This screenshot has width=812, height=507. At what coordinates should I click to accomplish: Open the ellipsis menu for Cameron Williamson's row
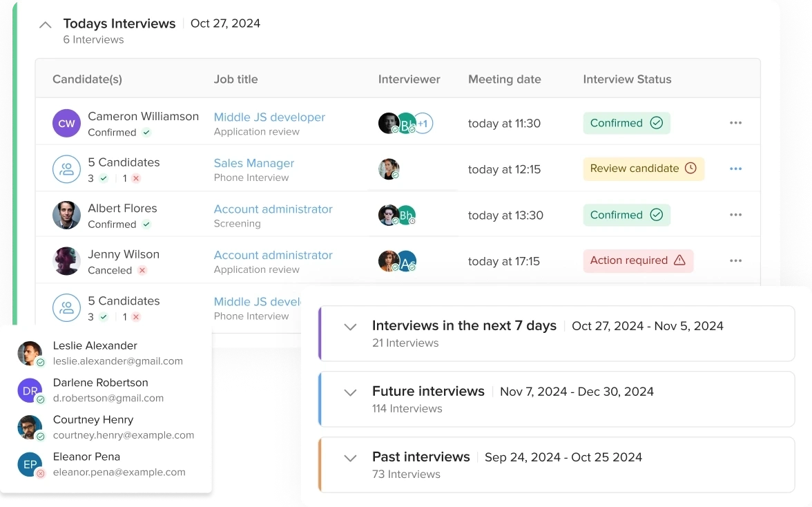point(735,122)
